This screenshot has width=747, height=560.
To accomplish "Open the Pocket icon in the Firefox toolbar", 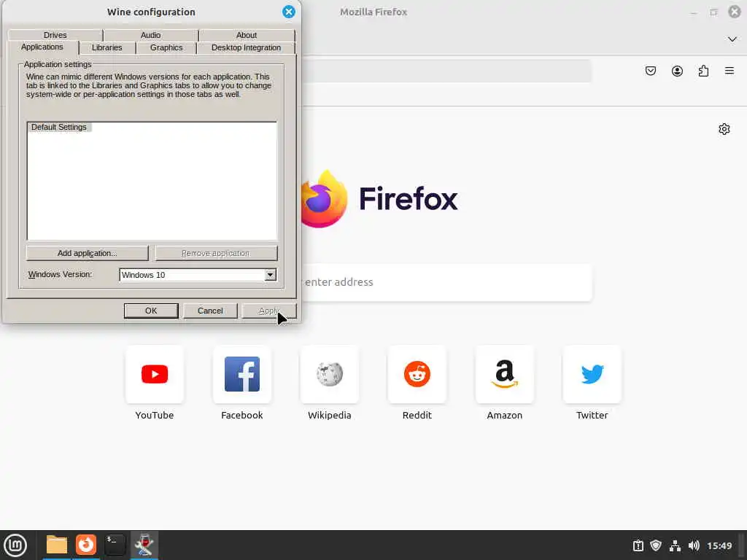I will coord(651,71).
